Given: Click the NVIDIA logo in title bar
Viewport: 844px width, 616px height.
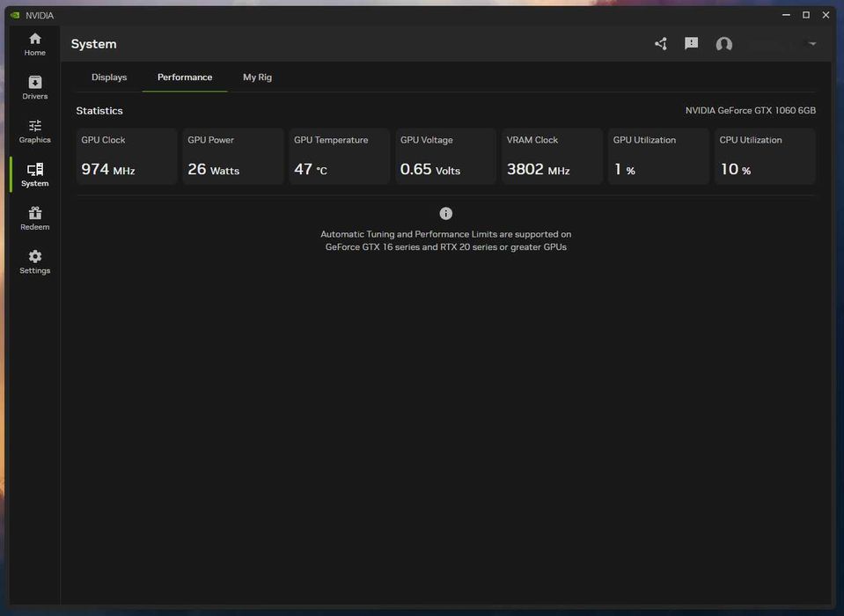Looking at the screenshot, I should (15, 15).
